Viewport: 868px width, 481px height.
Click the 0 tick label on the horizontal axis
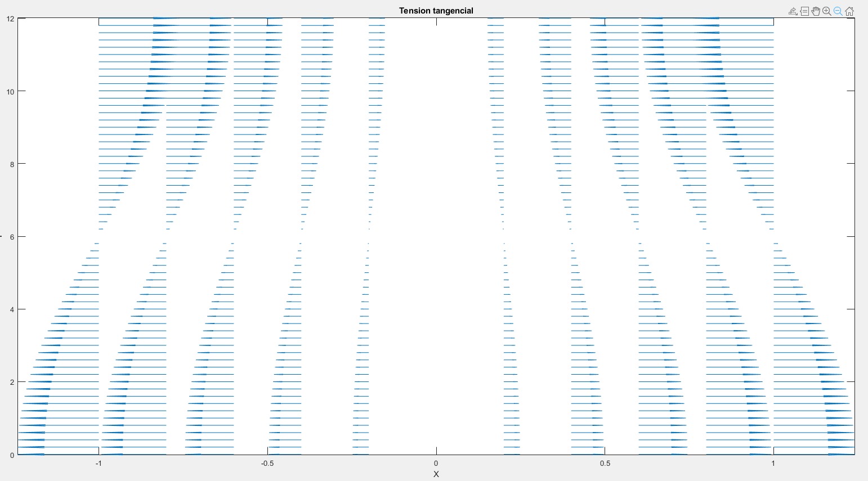[436, 464]
